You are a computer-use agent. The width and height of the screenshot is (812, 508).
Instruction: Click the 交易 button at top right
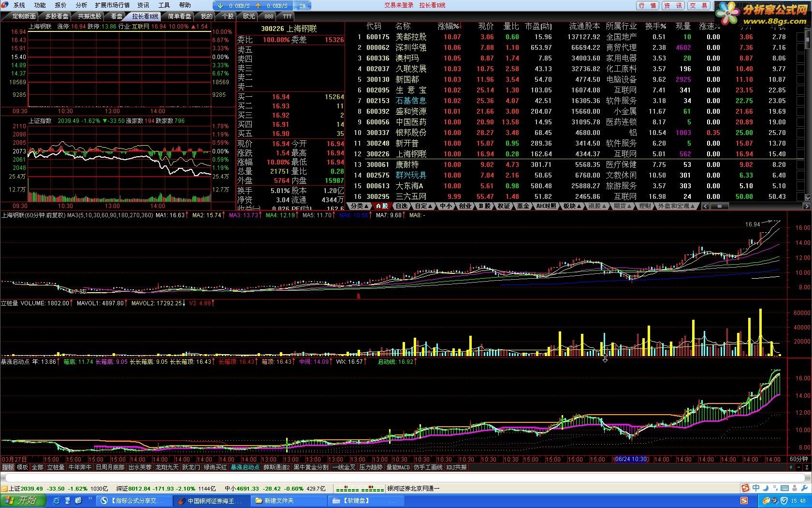tap(698, 6)
